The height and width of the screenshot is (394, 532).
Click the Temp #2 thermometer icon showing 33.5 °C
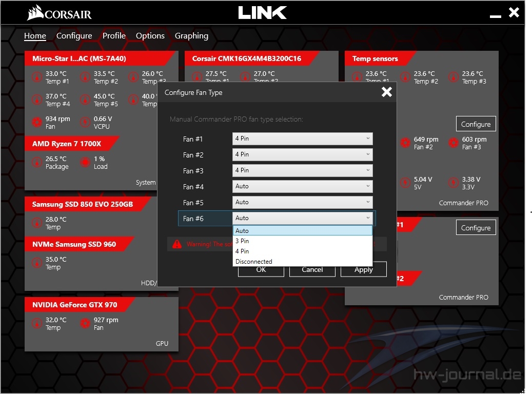tap(85, 77)
